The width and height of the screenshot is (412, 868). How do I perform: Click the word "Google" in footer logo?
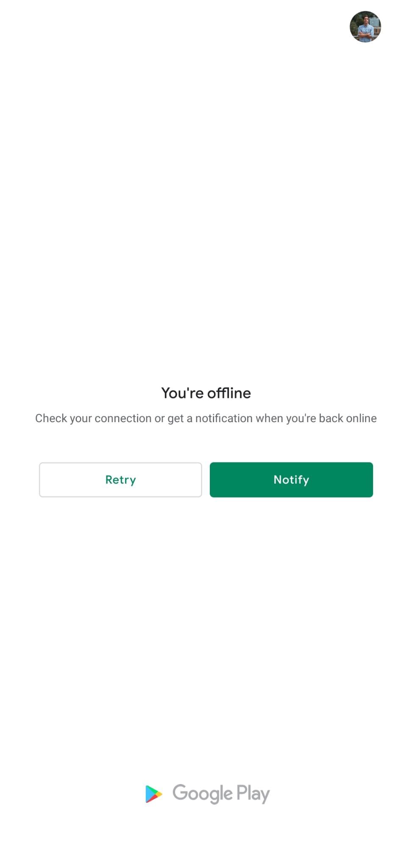coord(203,794)
